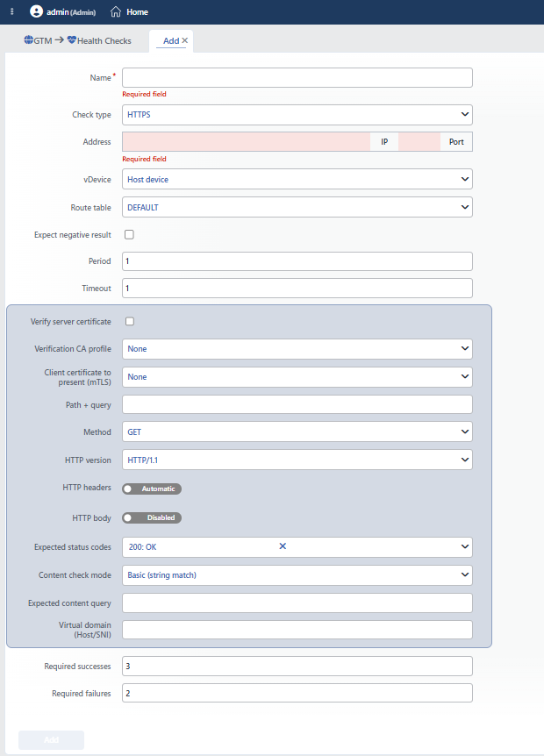Open the Check type HTTPS dropdown
This screenshot has width=544, height=756.
click(297, 115)
